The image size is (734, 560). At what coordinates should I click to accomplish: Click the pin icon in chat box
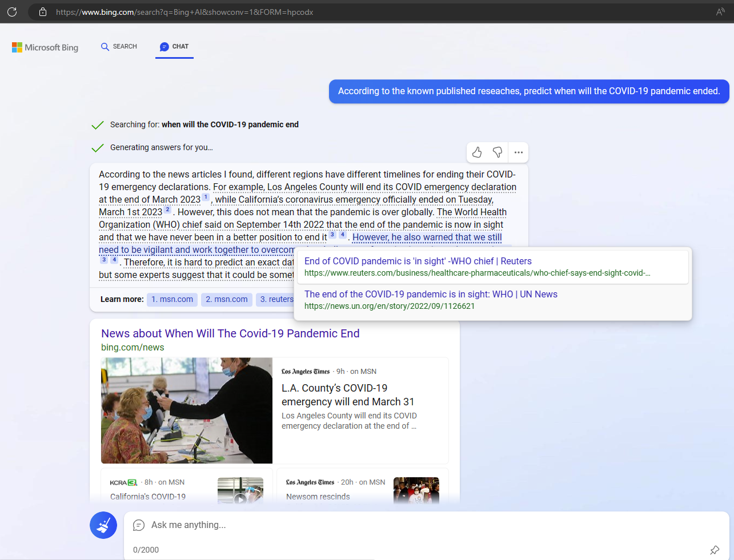click(715, 550)
